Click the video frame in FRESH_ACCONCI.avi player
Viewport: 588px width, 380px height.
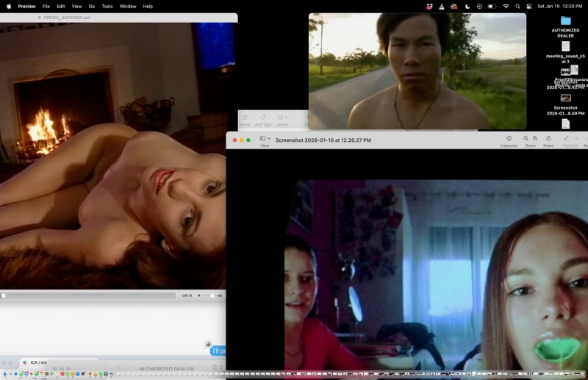click(113, 156)
